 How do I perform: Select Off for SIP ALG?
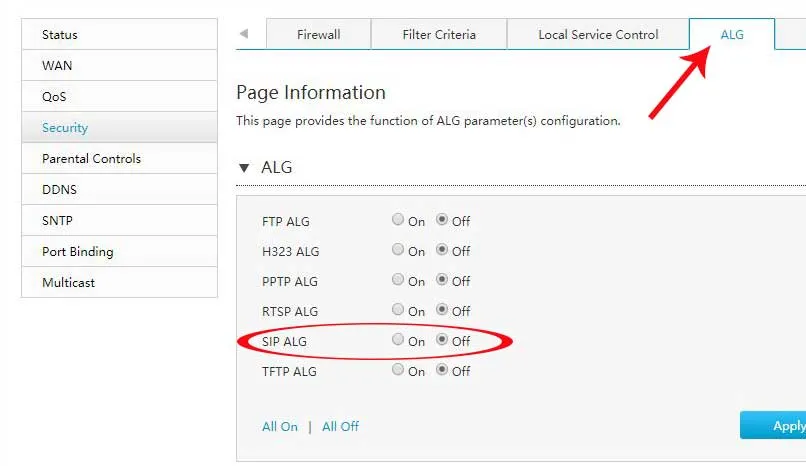442,340
